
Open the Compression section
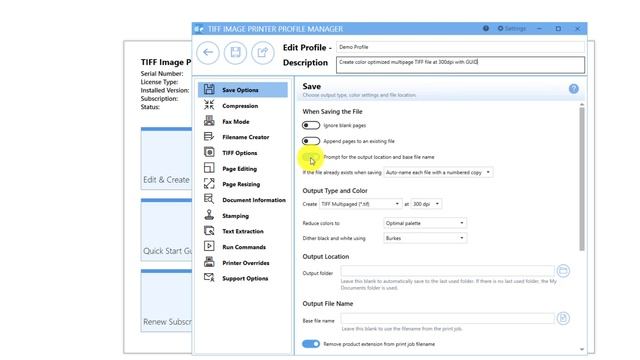[240, 106]
